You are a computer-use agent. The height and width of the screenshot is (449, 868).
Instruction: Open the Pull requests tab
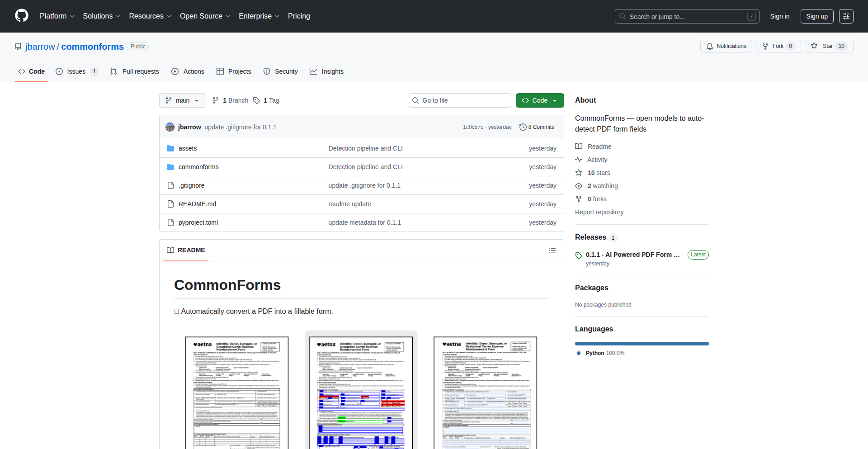[x=135, y=71]
